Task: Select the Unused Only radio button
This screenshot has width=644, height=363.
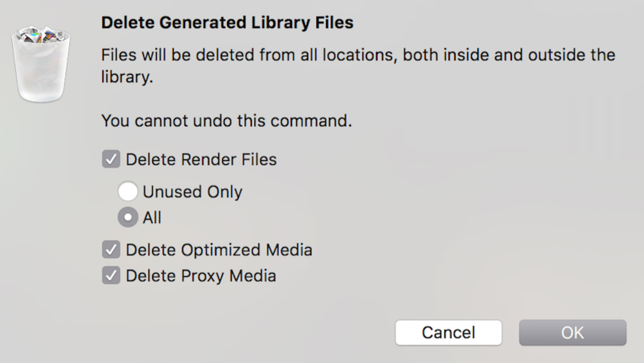Action: tap(128, 191)
